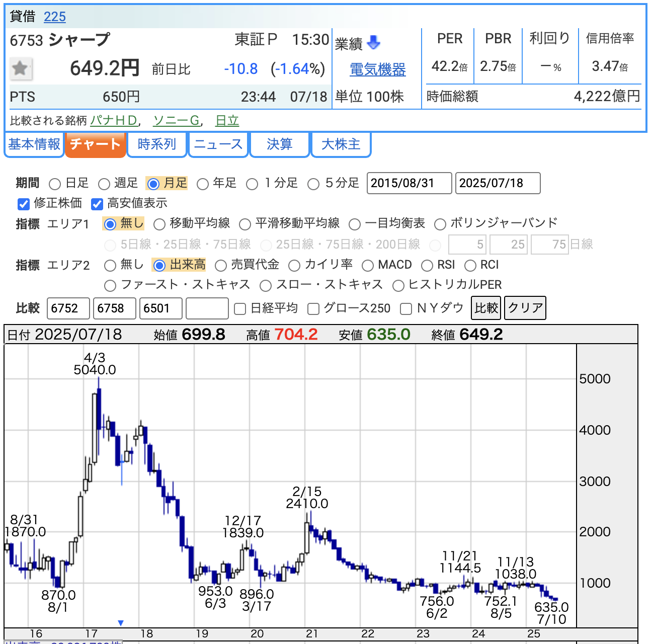Select the 日足 daily period radio
This screenshot has height=644, width=652.
pos(55,184)
